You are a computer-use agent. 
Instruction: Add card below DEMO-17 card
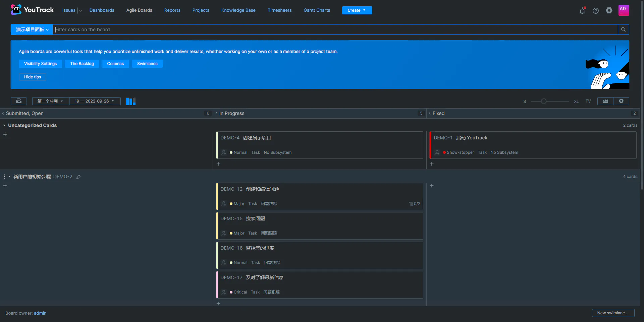pos(218,304)
